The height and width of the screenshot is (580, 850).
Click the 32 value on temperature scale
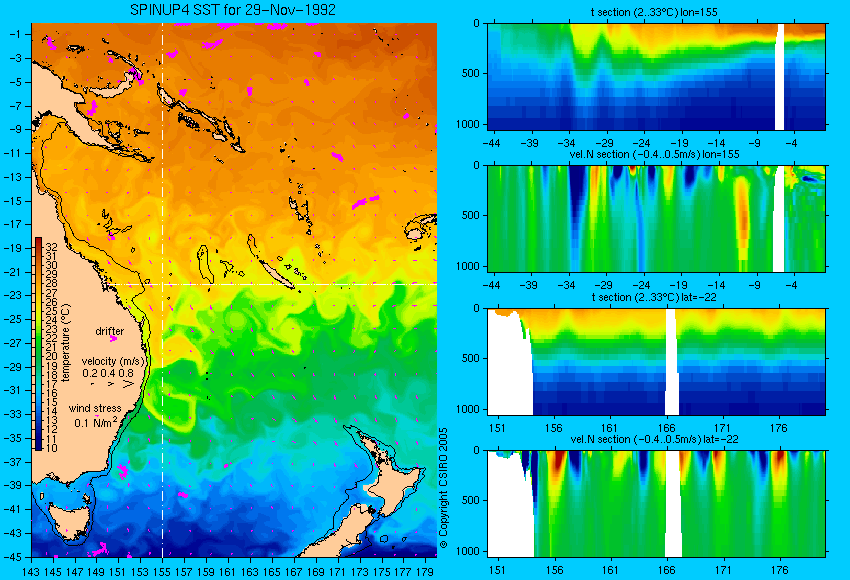(x=50, y=247)
